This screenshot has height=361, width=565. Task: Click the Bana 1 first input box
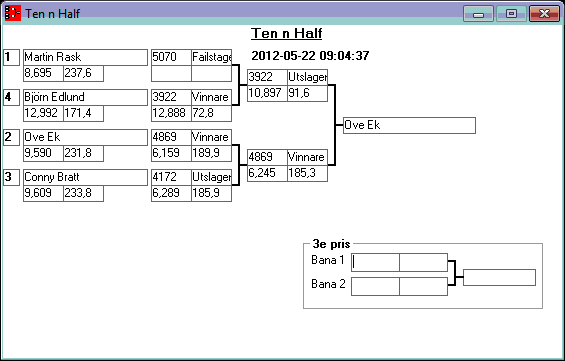375,262
